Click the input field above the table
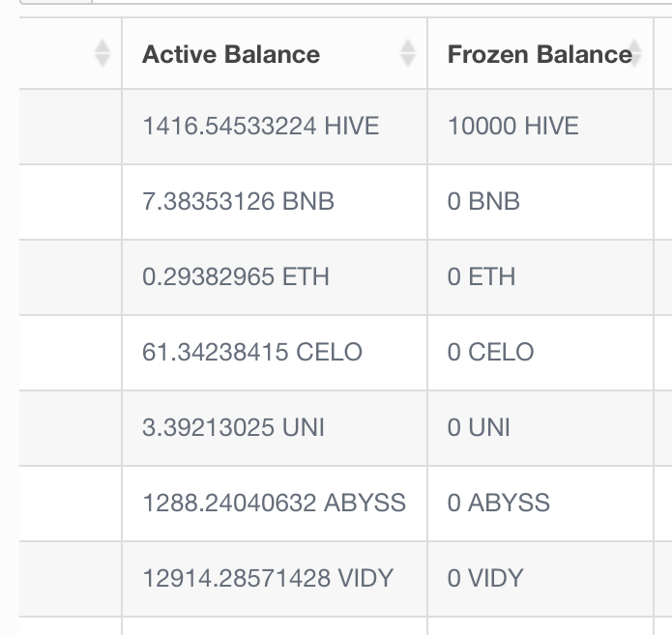Image resolution: width=672 pixels, height=635 pixels. [x=381, y=2]
